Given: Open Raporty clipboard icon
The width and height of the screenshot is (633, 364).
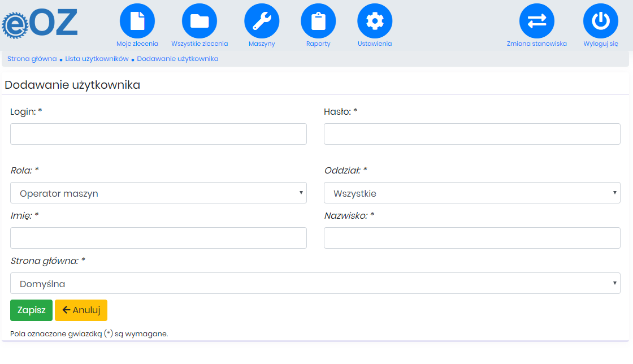Looking at the screenshot, I should [318, 21].
